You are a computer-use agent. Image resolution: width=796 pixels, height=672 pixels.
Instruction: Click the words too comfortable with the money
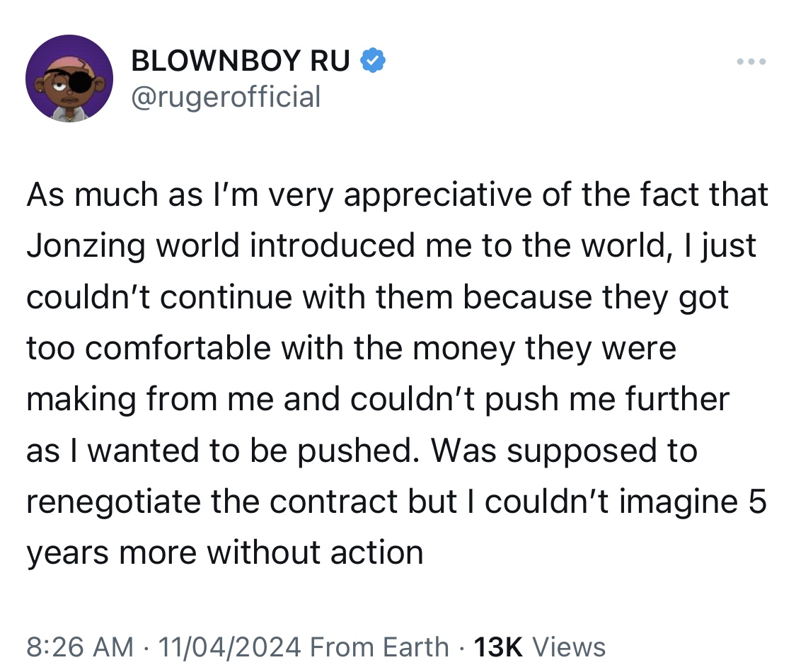[271, 348]
